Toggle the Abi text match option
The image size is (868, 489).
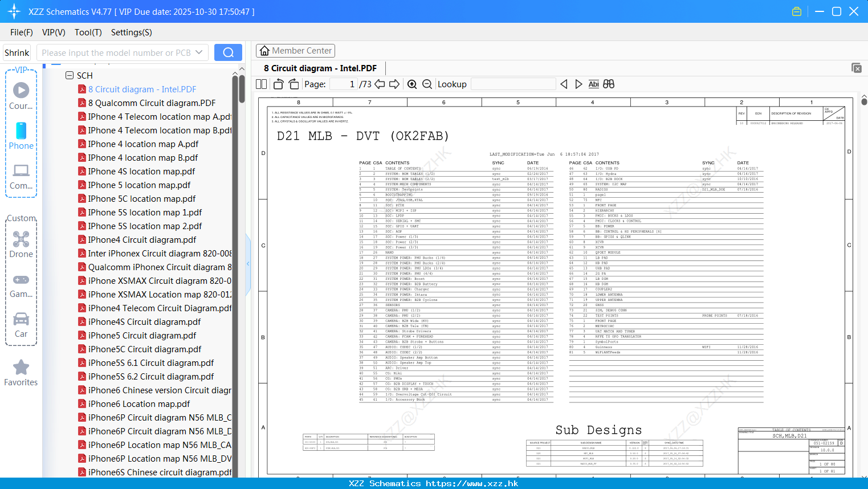click(594, 84)
